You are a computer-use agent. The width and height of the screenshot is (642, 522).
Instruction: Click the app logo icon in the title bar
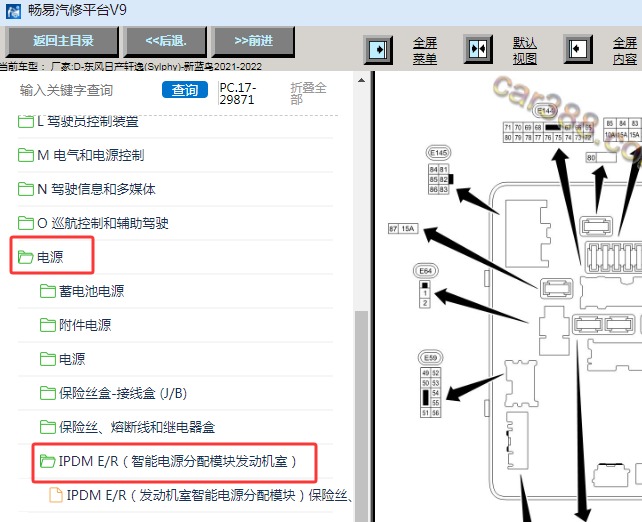[x=14, y=11]
